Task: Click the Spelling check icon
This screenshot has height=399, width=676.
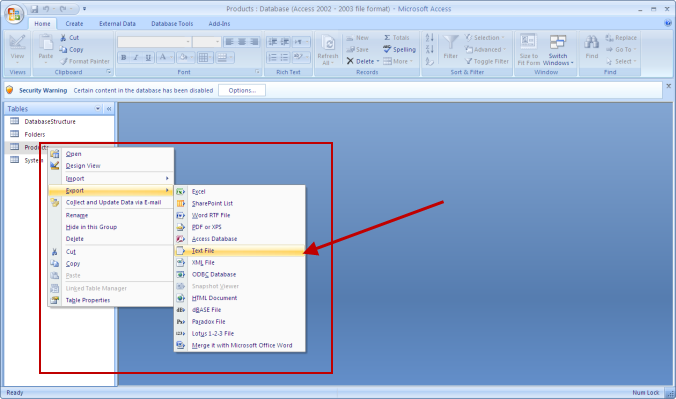Action: (387, 49)
